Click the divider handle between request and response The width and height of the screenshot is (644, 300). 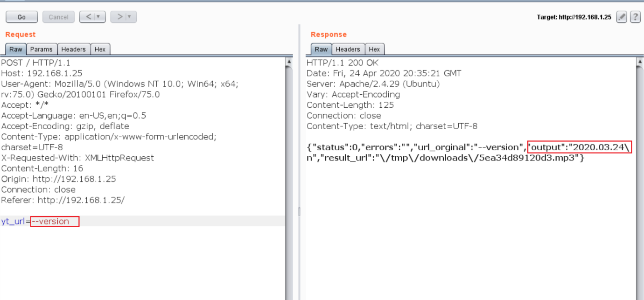tap(299, 211)
